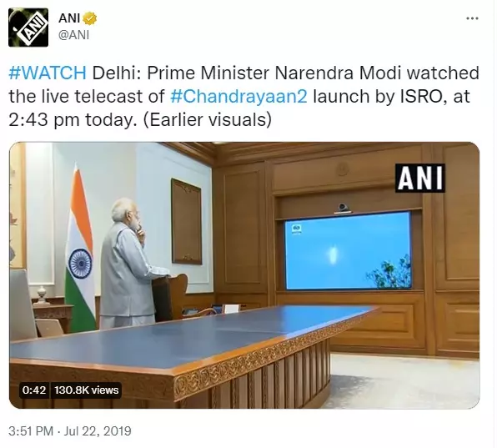Screen dimensions: 497x448
Task: Open the ANI profile avatar
Action: 28,28
